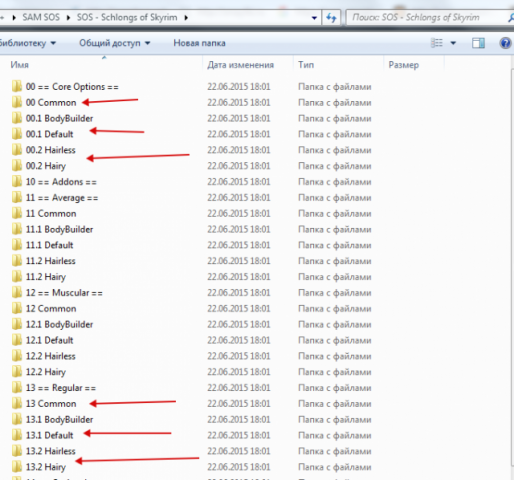Viewport: 514px width, 480px height.
Task: Open the библиотеку dropdown menu
Action: [27, 43]
